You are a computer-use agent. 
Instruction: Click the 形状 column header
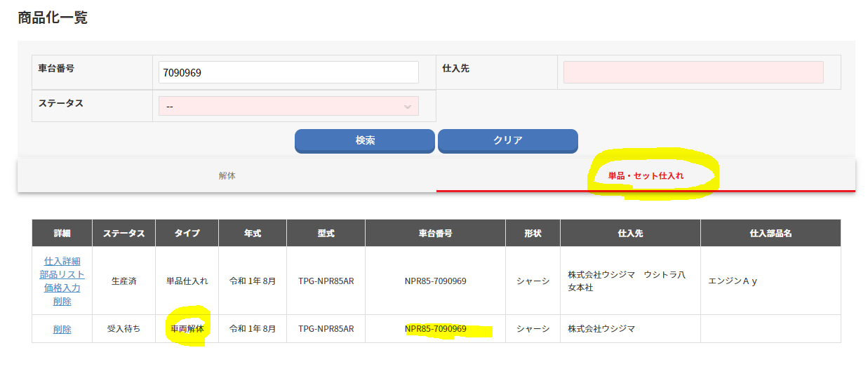533,233
